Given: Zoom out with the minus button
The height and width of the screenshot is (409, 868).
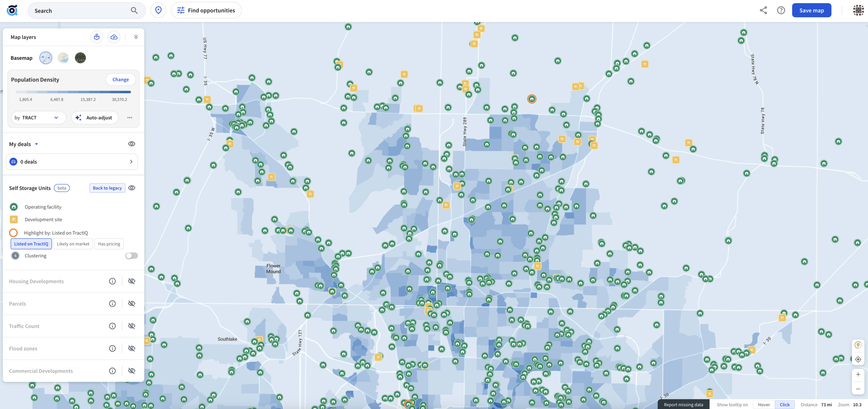Looking at the screenshot, I should (858, 389).
